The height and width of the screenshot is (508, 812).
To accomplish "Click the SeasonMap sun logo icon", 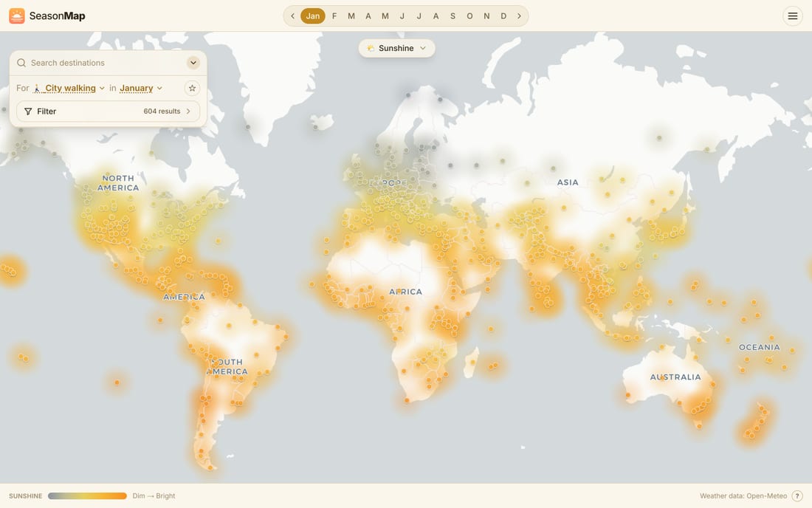I will pos(16,16).
